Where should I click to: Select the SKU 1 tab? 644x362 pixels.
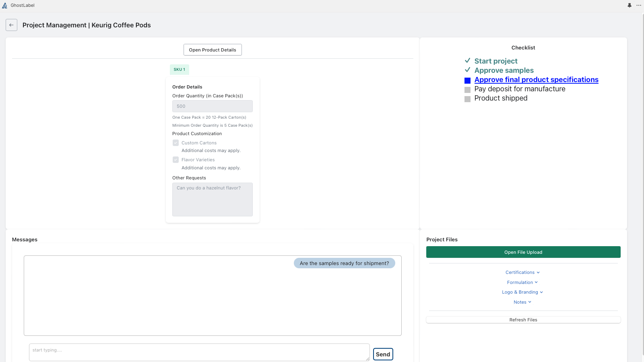click(x=180, y=70)
